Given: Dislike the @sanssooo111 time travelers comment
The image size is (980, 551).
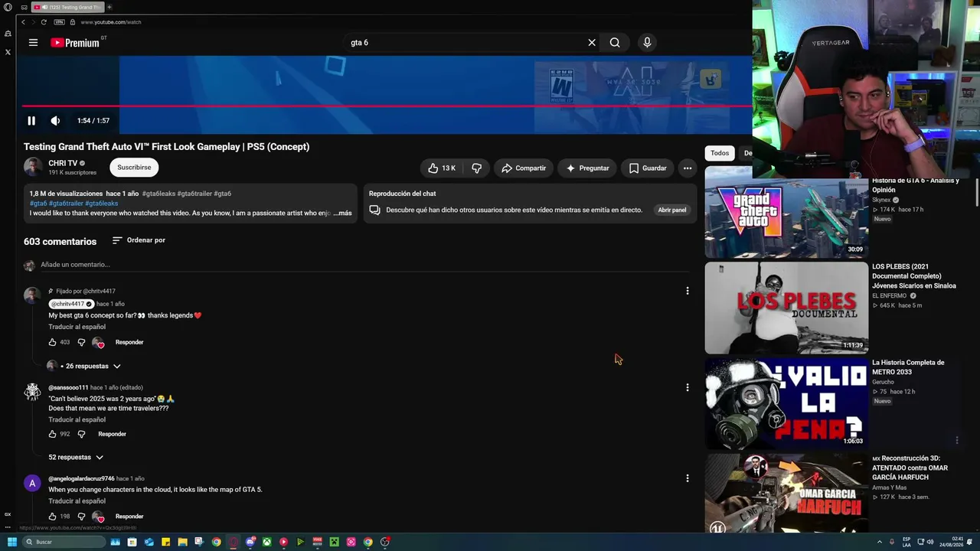Looking at the screenshot, I should (x=81, y=434).
